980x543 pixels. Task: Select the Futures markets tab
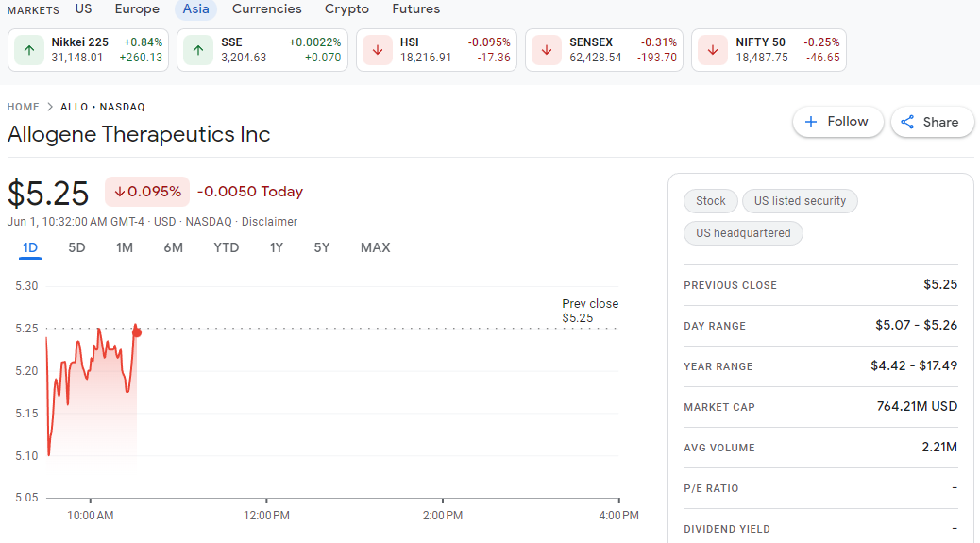pyautogui.click(x=416, y=8)
